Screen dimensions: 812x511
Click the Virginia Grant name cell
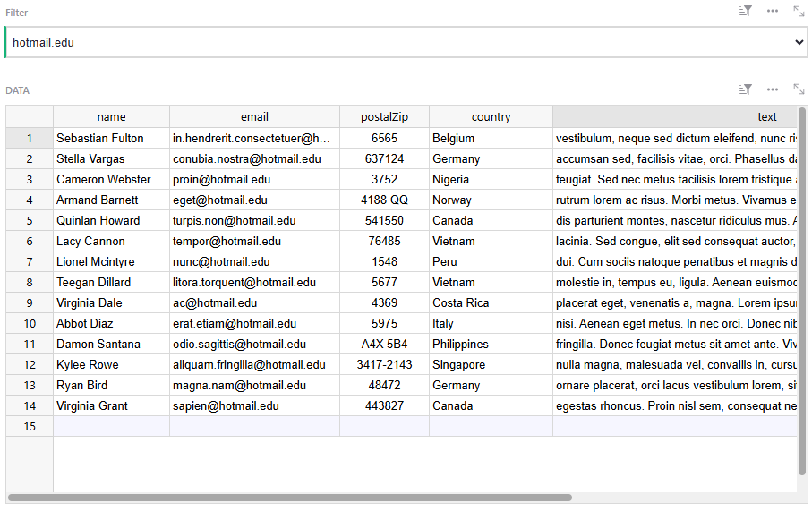tap(111, 406)
